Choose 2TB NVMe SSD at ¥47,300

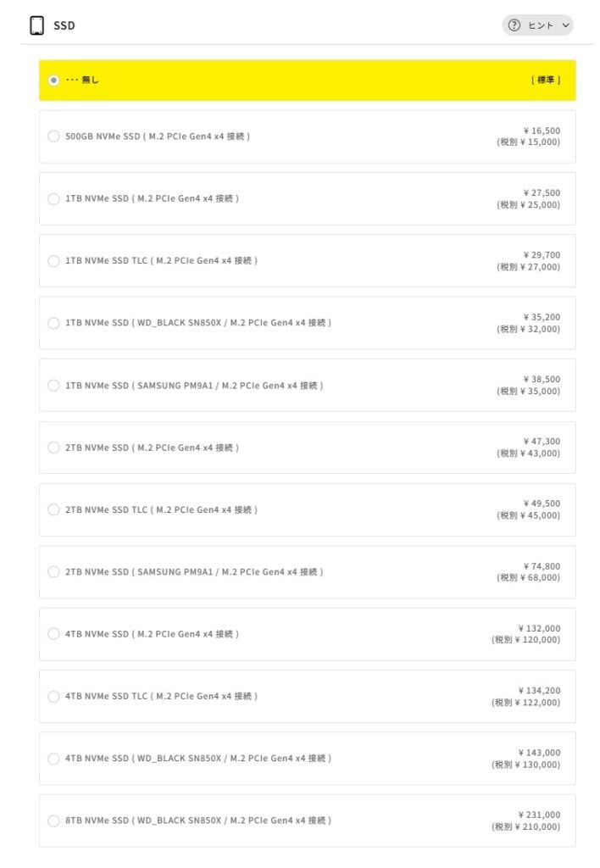click(x=54, y=448)
